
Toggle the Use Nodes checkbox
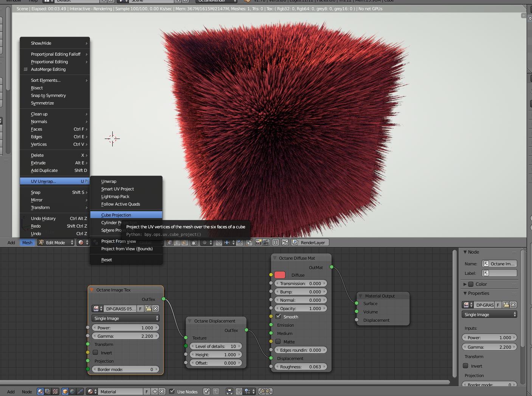point(172,391)
